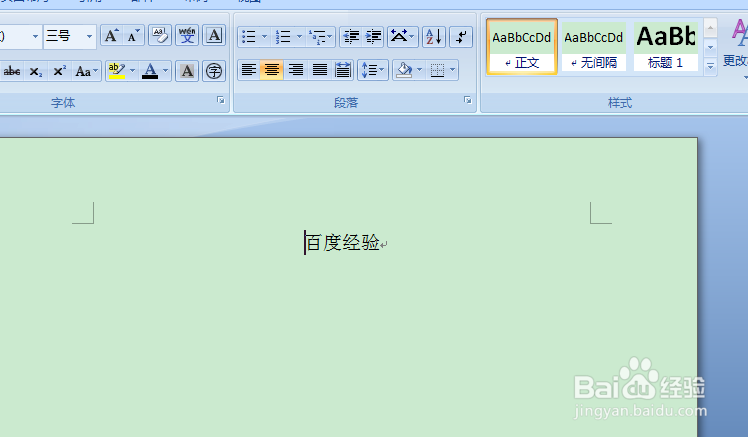Open the Change Case (Aa) menu

[86, 72]
